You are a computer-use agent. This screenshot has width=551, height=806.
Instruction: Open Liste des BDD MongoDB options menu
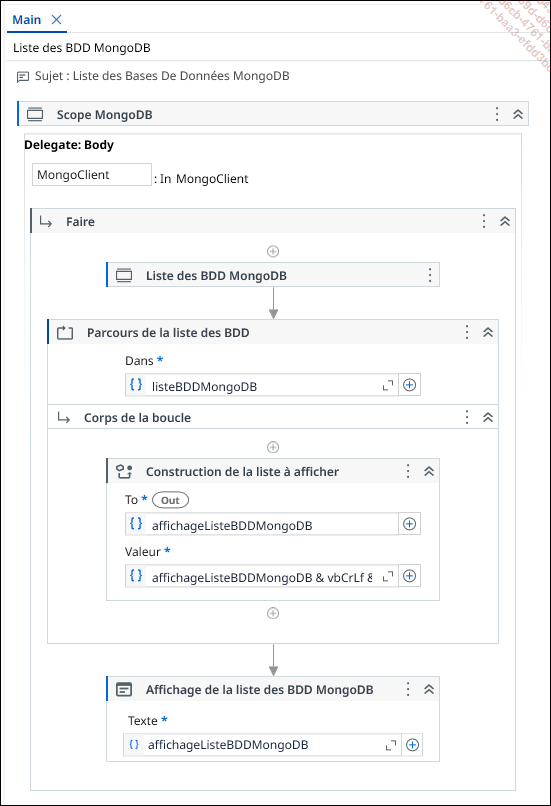[430, 275]
